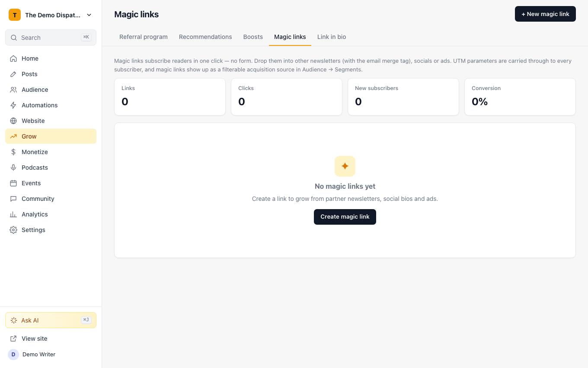Click the Magic links page heading
The width and height of the screenshot is (588, 368).
pos(137,14)
